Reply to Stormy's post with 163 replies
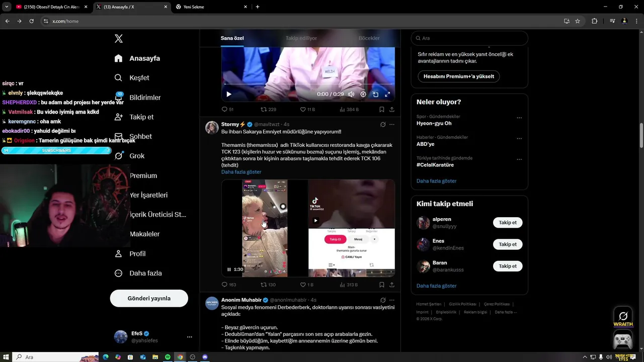 (x=229, y=285)
